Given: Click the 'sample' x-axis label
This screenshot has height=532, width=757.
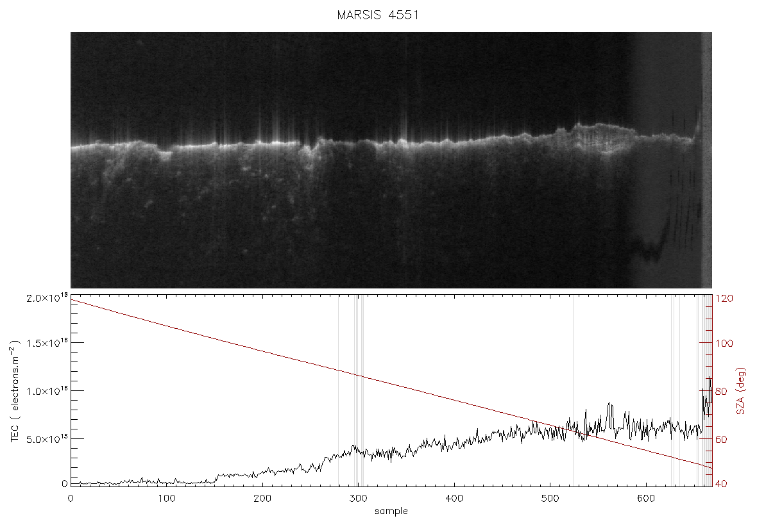Looking at the screenshot, I should [x=391, y=511].
